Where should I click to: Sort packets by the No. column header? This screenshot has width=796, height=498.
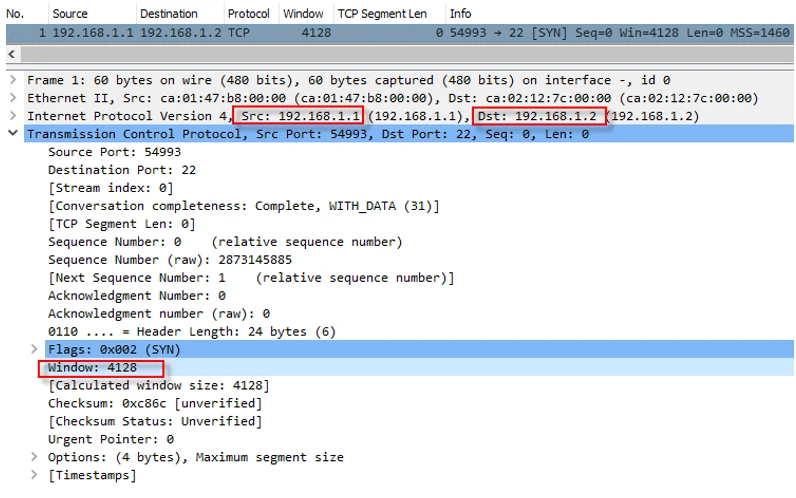(x=15, y=14)
